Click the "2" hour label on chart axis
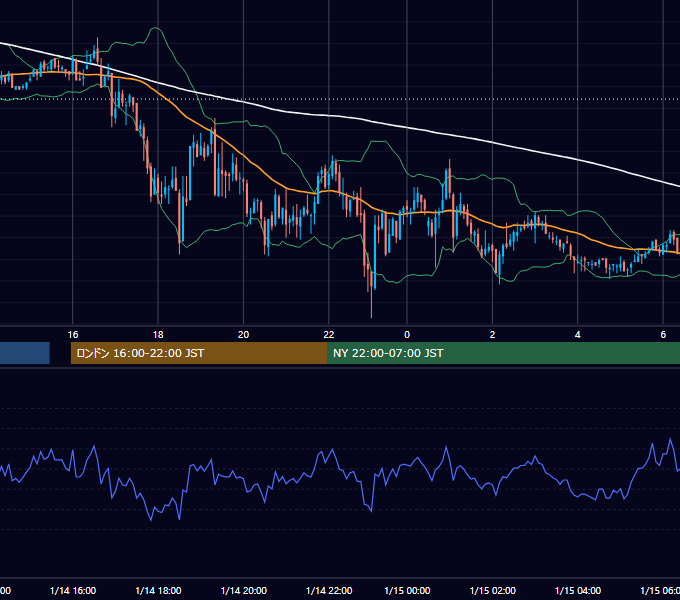Image resolution: width=680 pixels, height=600 pixels. pos(492,334)
